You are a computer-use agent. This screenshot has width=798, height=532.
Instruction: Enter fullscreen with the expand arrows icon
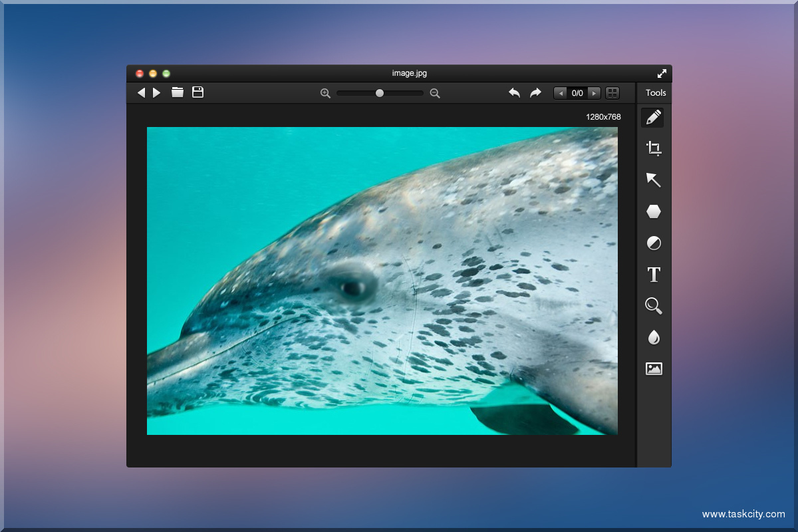click(x=662, y=74)
